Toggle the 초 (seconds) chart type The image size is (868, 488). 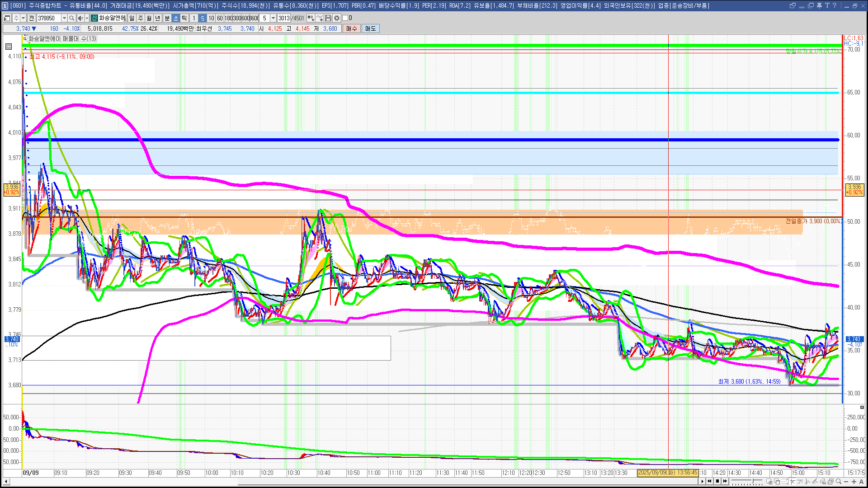(176, 18)
